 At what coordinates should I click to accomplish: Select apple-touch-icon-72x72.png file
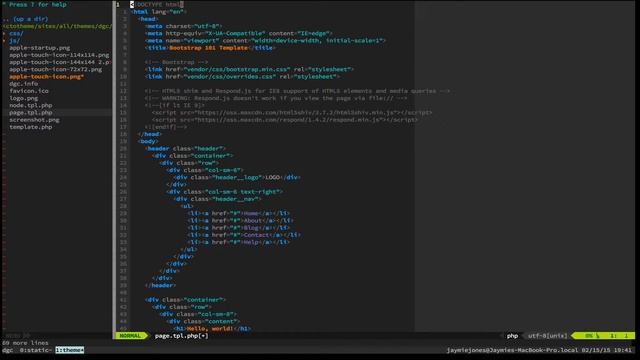pyautogui.click(x=56, y=69)
